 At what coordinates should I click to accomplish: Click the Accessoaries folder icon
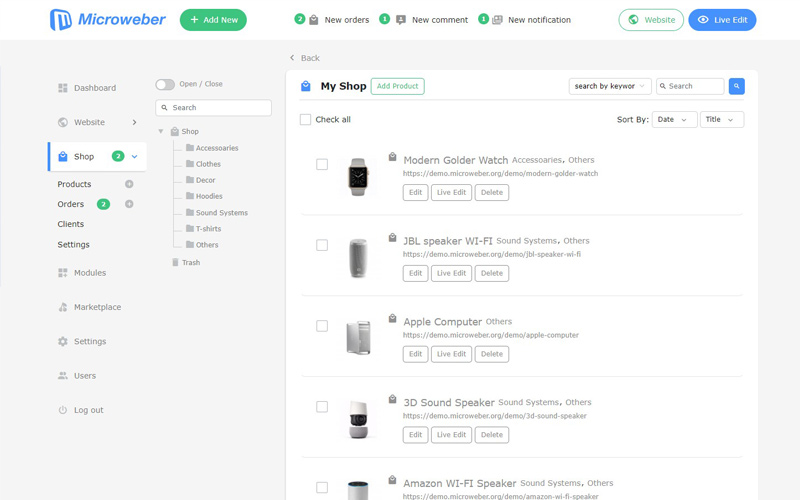click(x=190, y=147)
